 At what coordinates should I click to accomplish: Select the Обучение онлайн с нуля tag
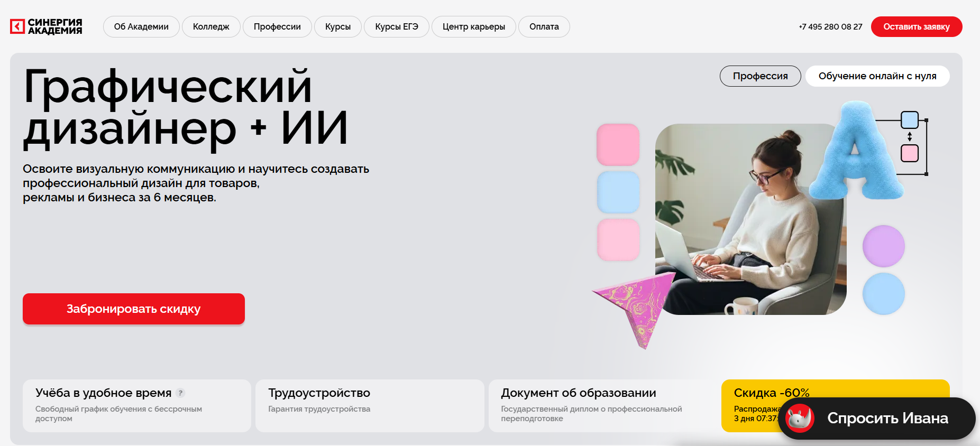pos(877,76)
